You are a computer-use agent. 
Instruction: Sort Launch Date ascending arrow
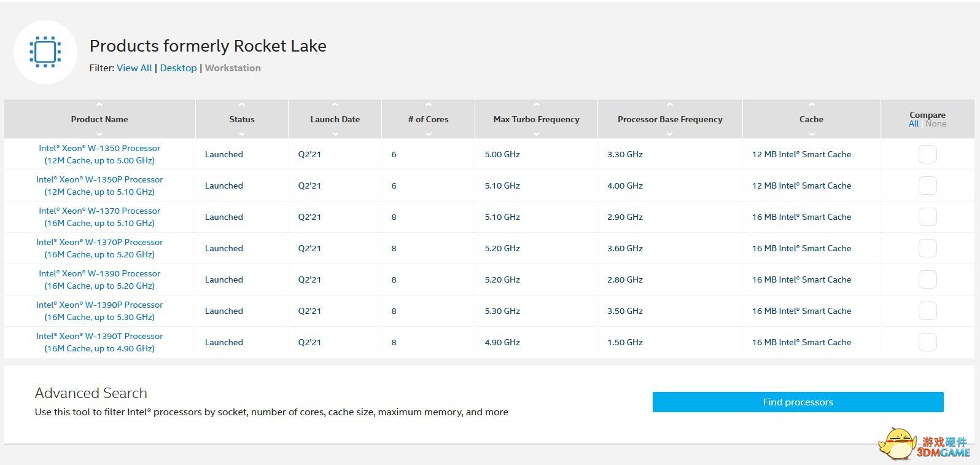(x=335, y=105)
